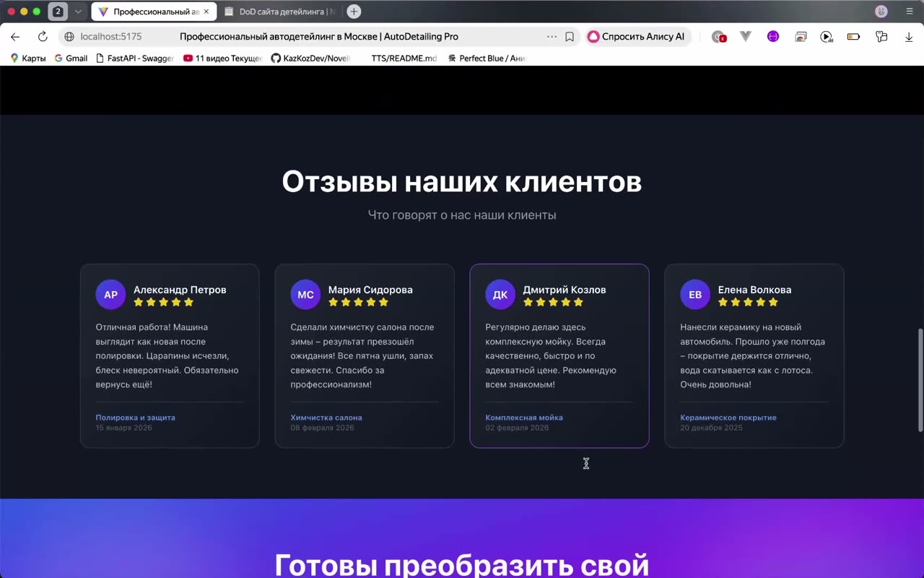This screenshot has height=578, width=924.
Task: Click the АР avatar of Александр Петров
Action: (x=110, y=295)
